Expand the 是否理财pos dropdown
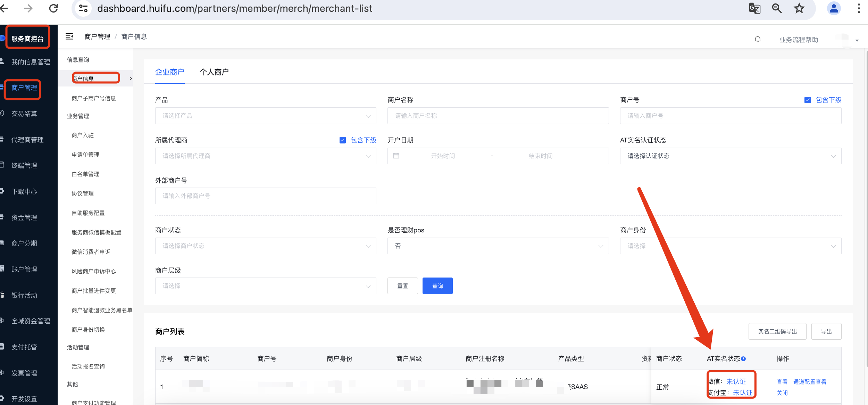The width and height of the screenshot is (868, 405). [x=498, y=246]
